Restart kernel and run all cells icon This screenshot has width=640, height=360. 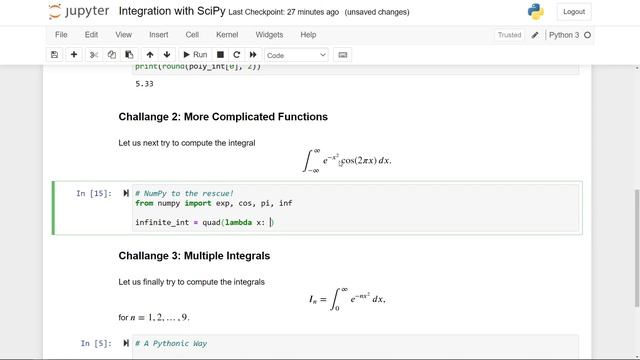click(x=253, y=55)
